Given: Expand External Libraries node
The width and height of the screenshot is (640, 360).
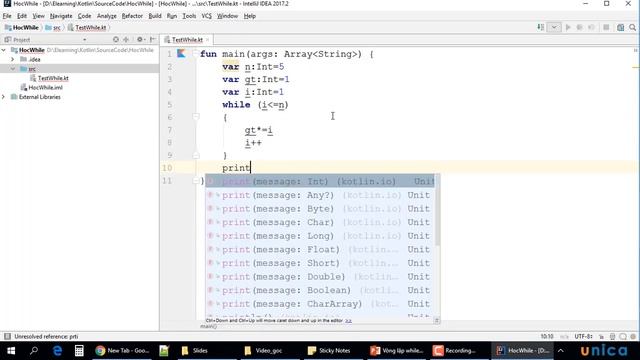Looking at the screenshot, I should pyautogui.click(x=4, y=97).
